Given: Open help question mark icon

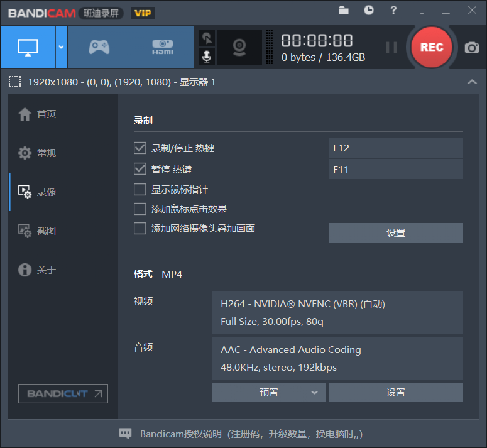Looking at the screenshot, I should click(x=393, y=10).
